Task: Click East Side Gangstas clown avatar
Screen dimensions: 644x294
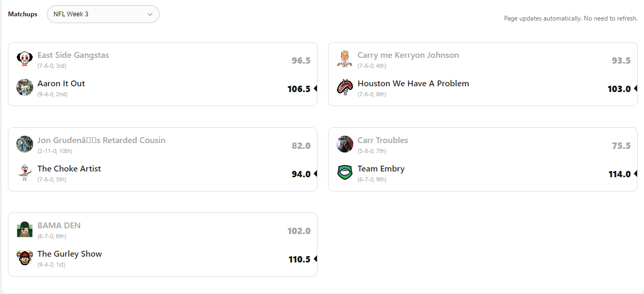Action: click(x=25, y=59)
